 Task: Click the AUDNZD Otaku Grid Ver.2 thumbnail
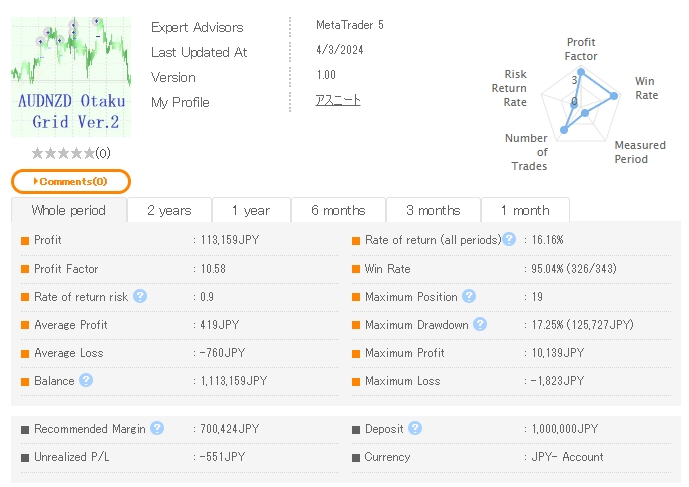point(71,77)
